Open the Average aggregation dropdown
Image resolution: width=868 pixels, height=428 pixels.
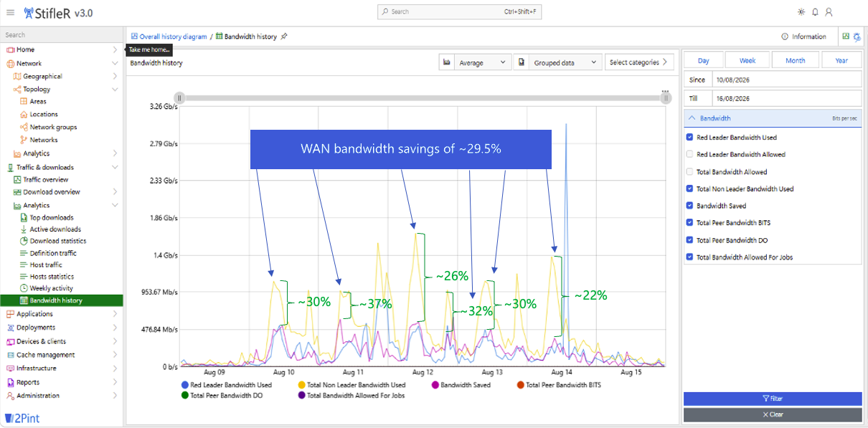coord(483,62)
